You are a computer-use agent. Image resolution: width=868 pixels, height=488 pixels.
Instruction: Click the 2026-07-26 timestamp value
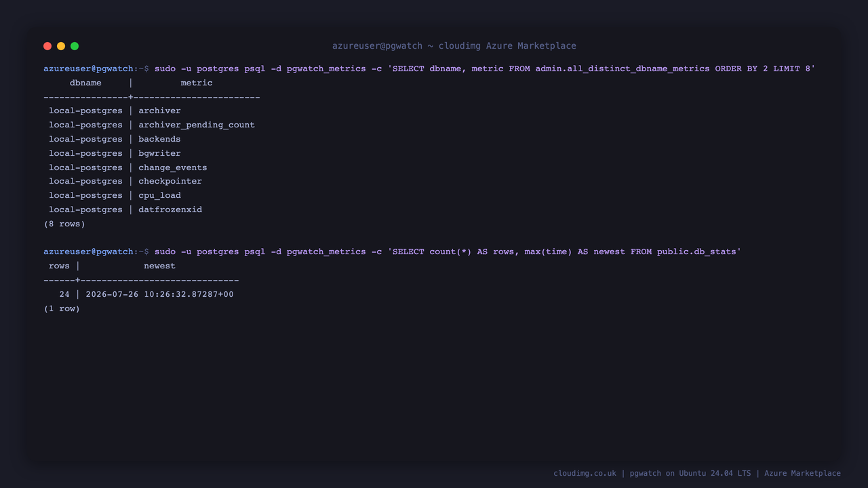(x=159, y=294)
